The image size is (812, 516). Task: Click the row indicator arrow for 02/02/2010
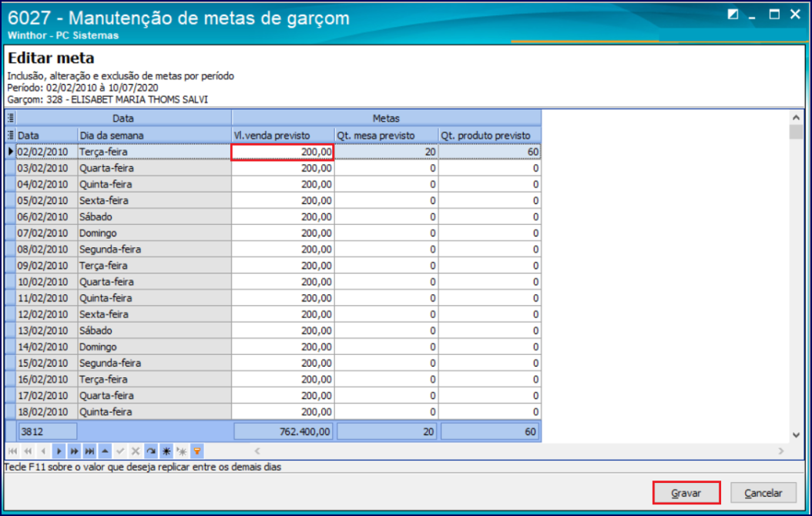point(10,152)
